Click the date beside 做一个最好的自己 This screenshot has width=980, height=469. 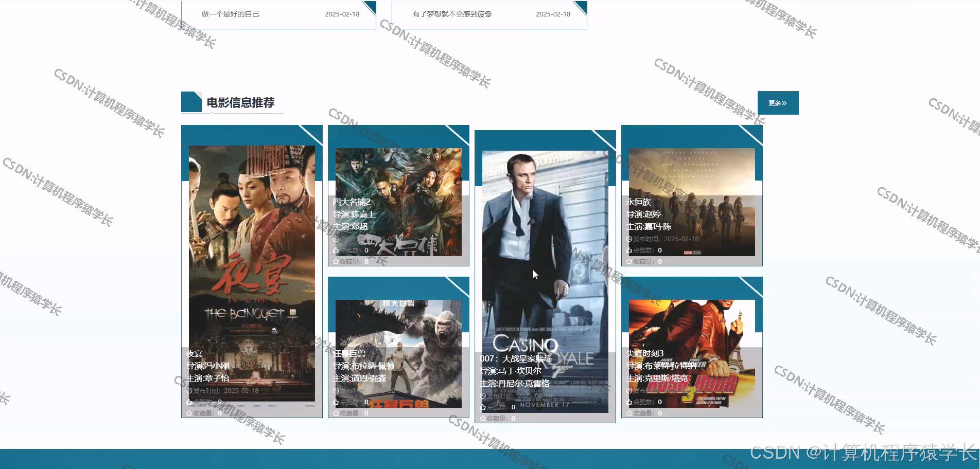pyautogui.click(x=342, y=14)
